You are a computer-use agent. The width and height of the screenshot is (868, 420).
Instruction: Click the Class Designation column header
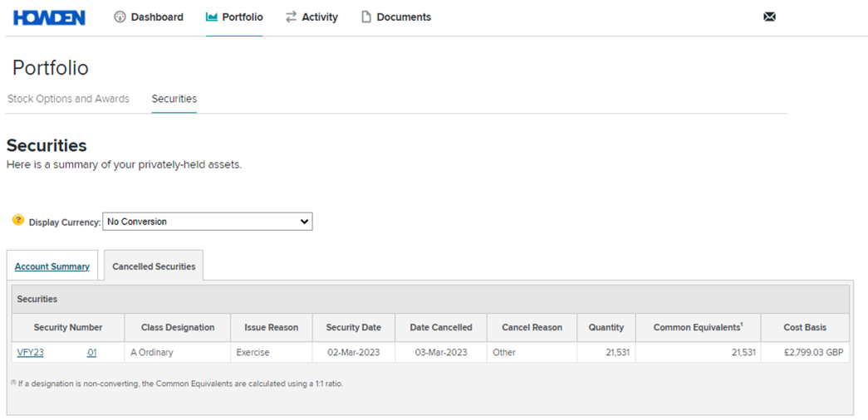click(178, 328)
